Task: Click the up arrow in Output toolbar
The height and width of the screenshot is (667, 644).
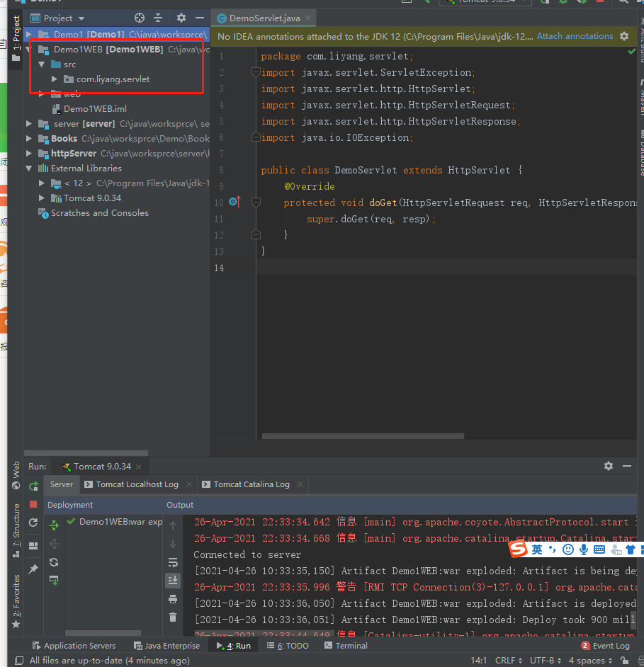Action: [173, 525]
